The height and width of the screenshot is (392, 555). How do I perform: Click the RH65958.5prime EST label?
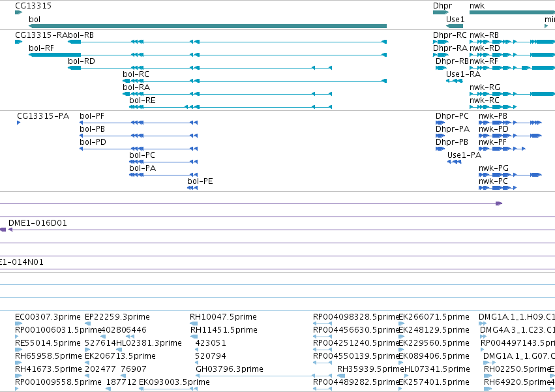pos(48,356)
